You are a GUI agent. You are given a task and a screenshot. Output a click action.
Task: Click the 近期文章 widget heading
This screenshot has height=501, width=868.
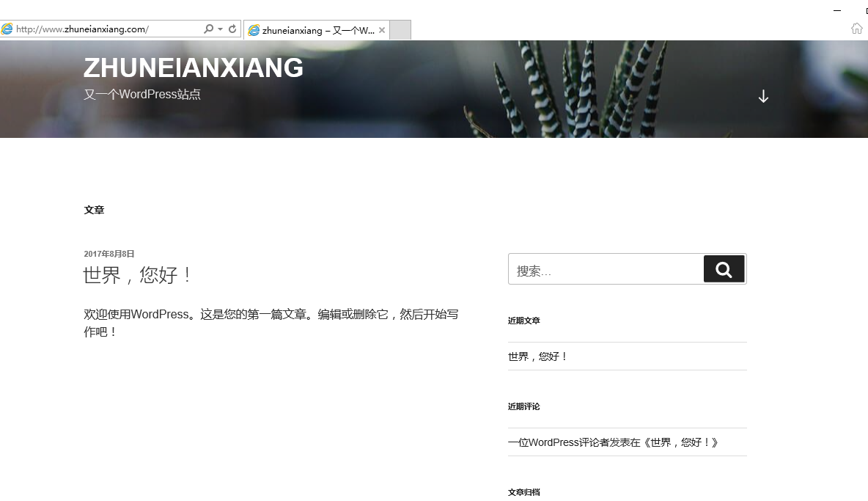[523, 321]
